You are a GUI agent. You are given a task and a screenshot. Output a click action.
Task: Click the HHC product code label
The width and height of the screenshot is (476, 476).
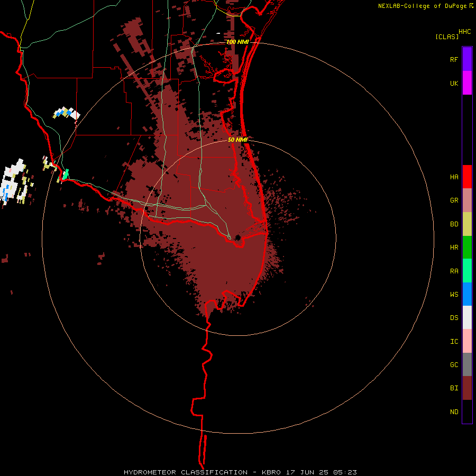(x=464, y=32)
